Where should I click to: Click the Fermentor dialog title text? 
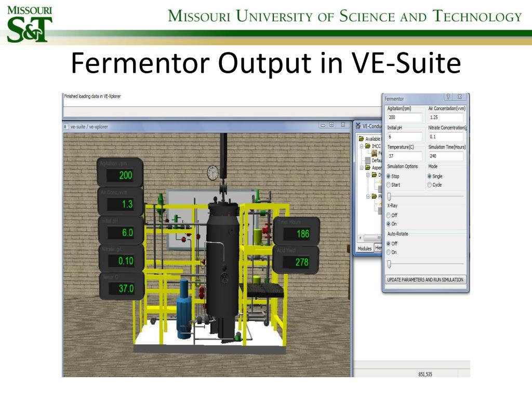pos(394,99)
